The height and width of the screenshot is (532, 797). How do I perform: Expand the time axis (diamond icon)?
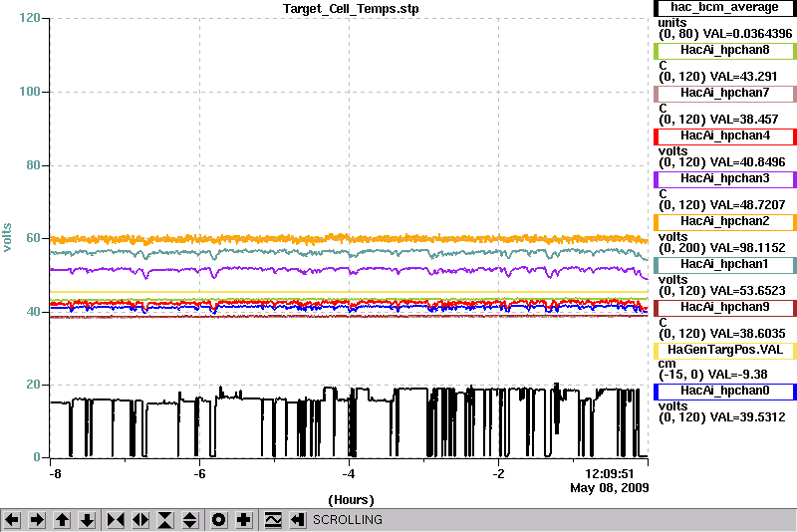(x=140, y=520)
